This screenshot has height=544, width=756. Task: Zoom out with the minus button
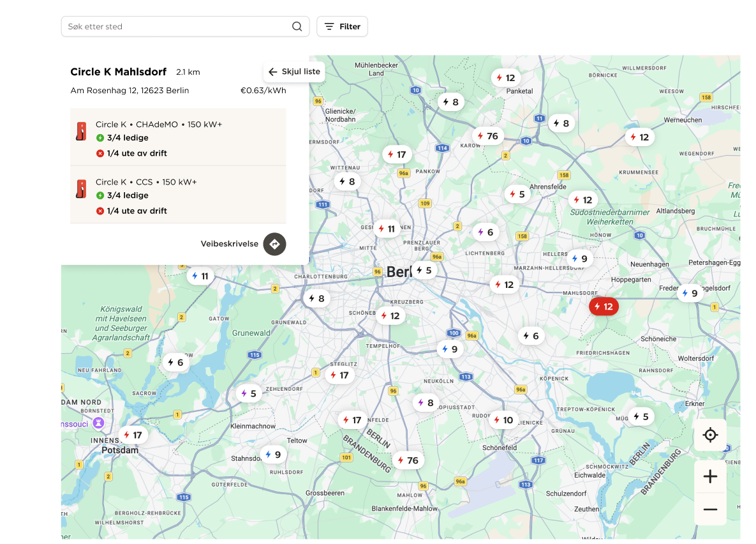tap(710, 510)
